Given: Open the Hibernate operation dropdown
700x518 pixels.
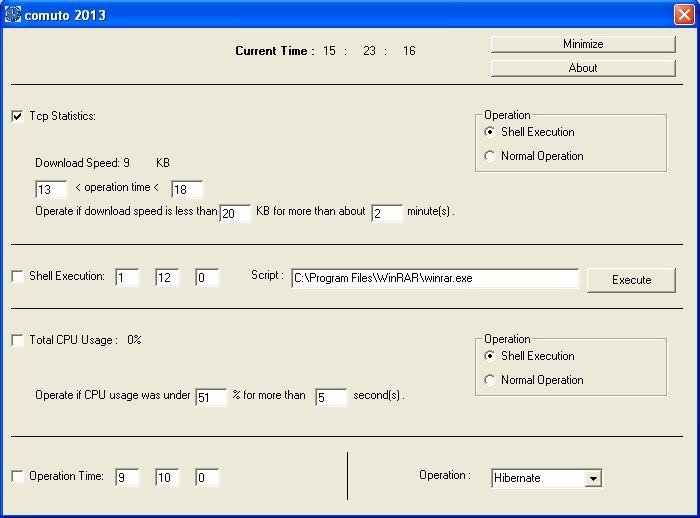Looking at the screenshot, I should pyautogui.click(x=593, y=479).
